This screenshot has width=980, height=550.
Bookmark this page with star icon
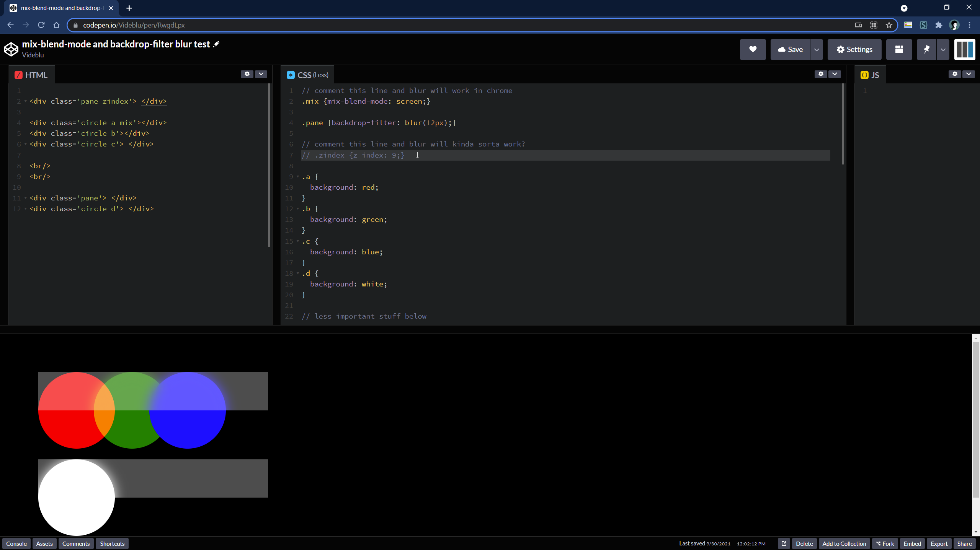pyautogui.click(x=889, y=25)
